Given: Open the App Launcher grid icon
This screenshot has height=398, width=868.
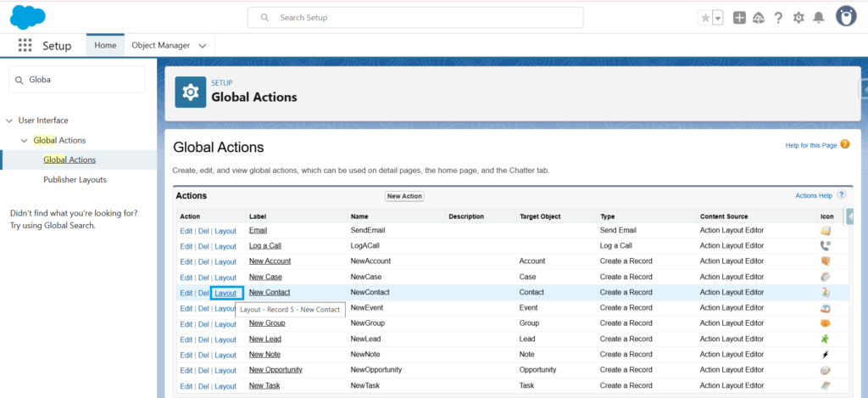Looking at the screenshot, I should (x=25, y=45).
